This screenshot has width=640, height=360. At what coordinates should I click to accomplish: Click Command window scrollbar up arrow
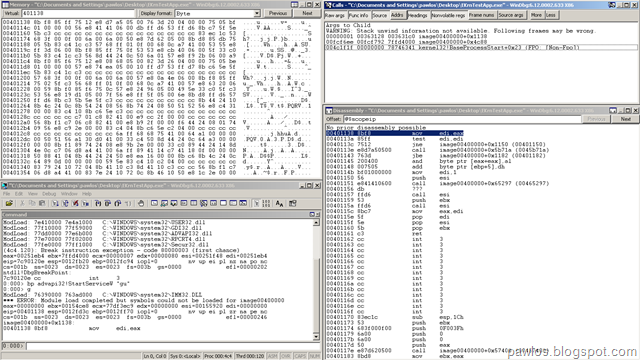[x=316, y=222]
